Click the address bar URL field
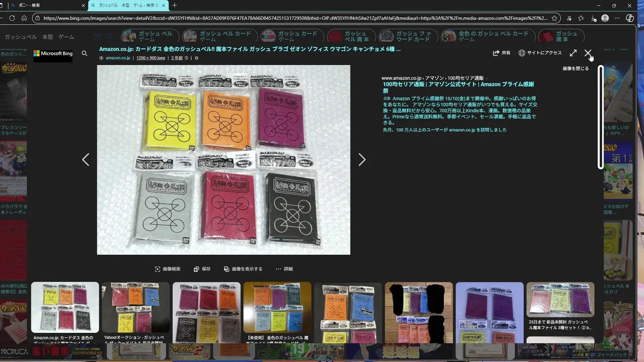Image resolution: width=644 pixels, height=362 pixels. coord(296,18)
